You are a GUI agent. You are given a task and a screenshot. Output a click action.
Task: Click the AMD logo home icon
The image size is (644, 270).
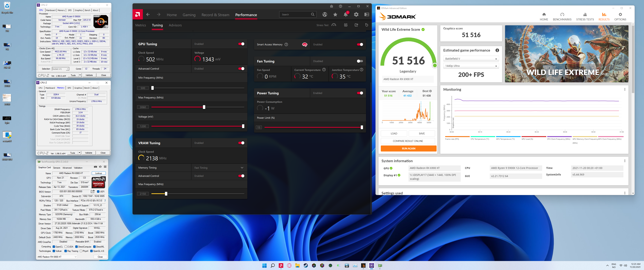coord(137,14)
